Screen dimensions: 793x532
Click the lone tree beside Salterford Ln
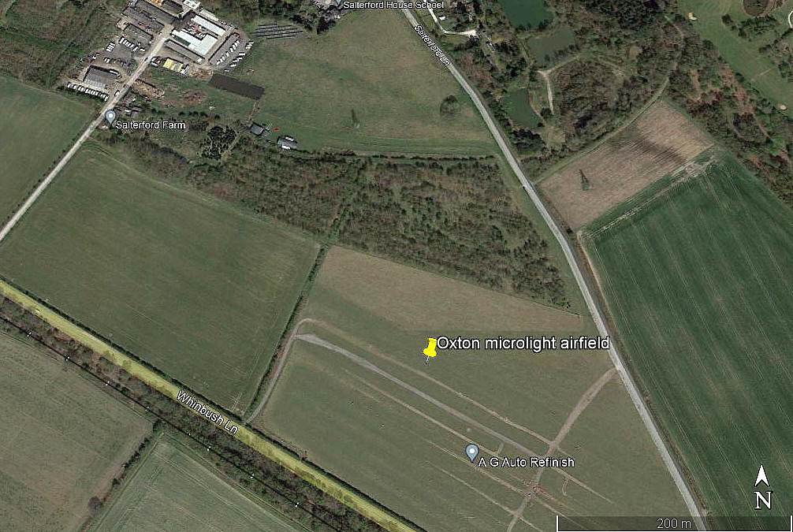[449, 106]
